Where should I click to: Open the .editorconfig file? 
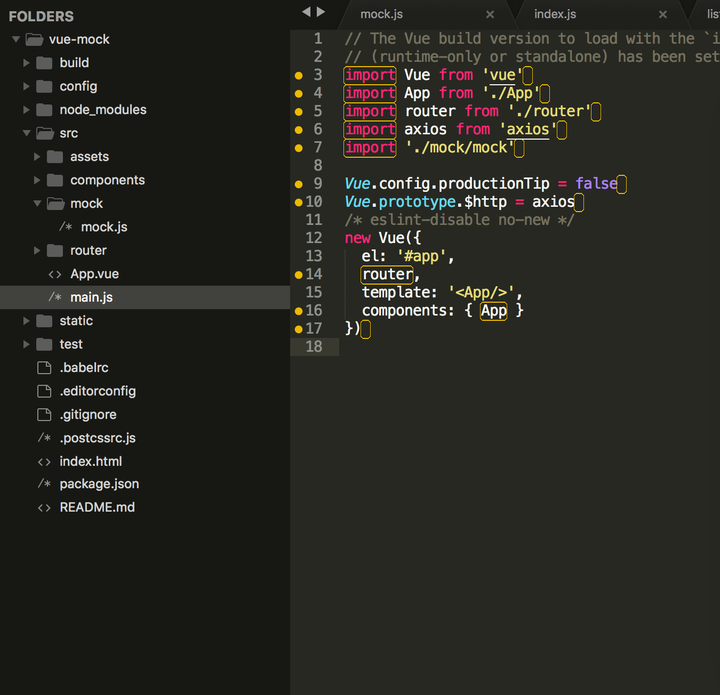98,391
